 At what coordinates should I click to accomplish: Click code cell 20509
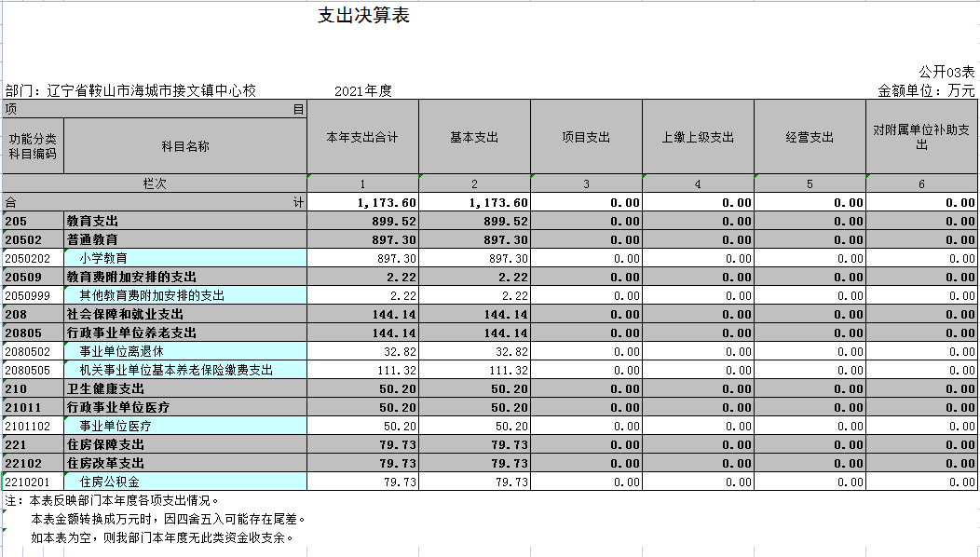coord(33,277)
